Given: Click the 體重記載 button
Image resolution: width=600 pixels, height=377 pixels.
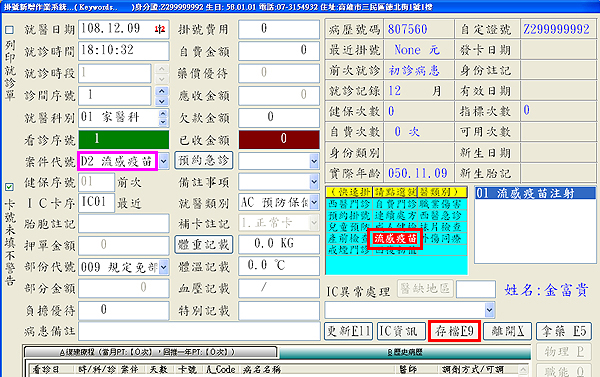Looking at the screenshot, I should coord(204,245).
